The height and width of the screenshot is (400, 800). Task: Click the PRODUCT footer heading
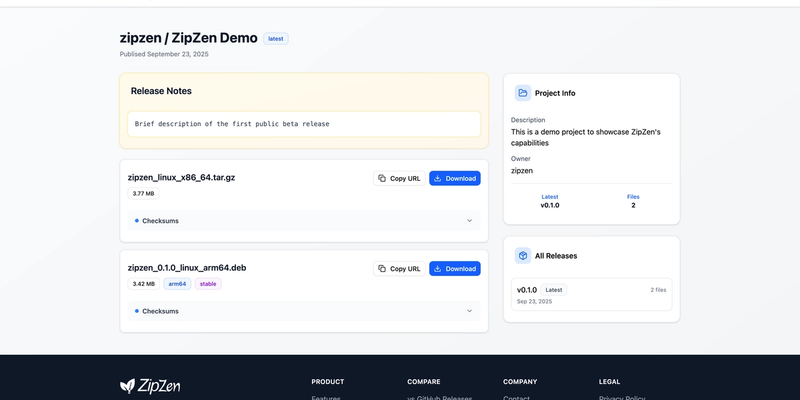coord(328,382)
